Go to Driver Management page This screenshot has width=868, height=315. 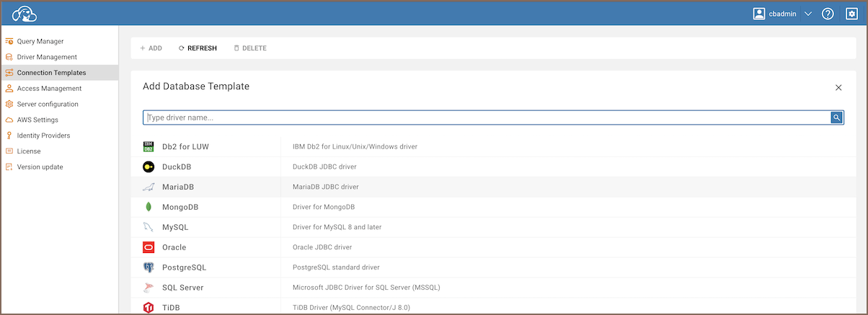coord(46,57)
